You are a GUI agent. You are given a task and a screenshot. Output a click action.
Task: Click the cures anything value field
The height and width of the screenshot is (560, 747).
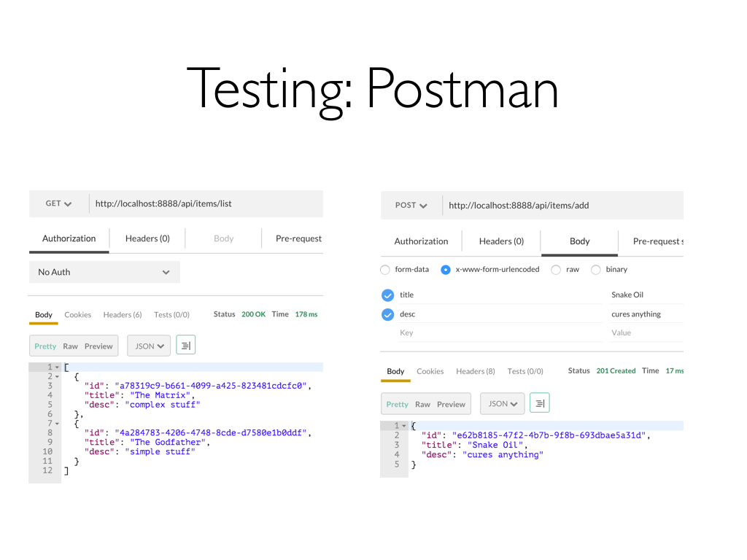click(646, 314)
